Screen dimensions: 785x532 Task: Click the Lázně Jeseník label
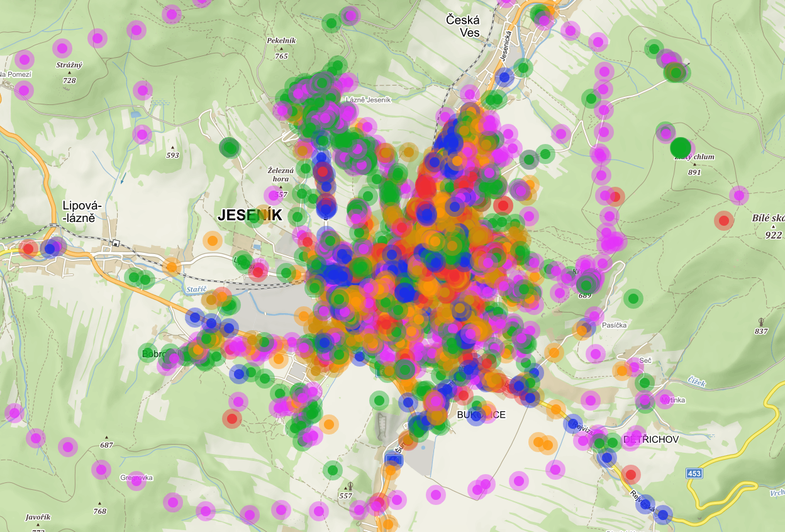tap(369, 100)
